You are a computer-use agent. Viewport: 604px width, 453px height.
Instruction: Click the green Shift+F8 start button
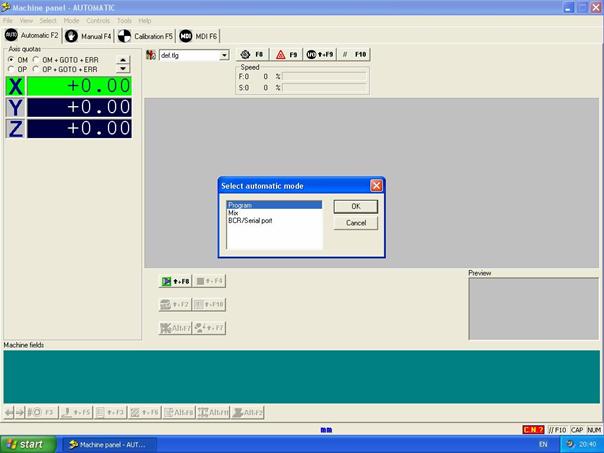(x=175, y=281)
